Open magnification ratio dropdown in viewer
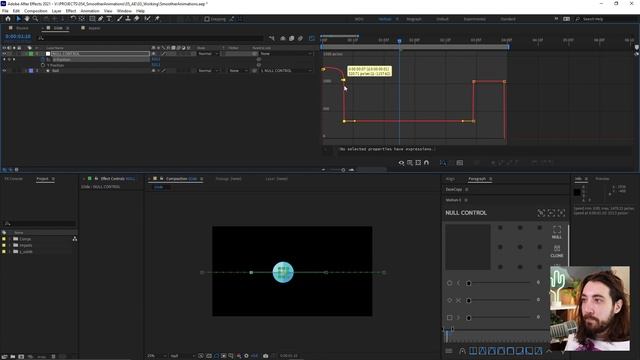Viewport: 640px width, 360px height. (155, 356)
